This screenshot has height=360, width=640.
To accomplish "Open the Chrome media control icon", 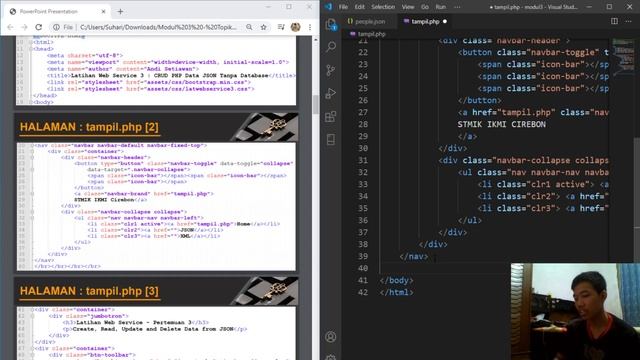I will (281, 27).
